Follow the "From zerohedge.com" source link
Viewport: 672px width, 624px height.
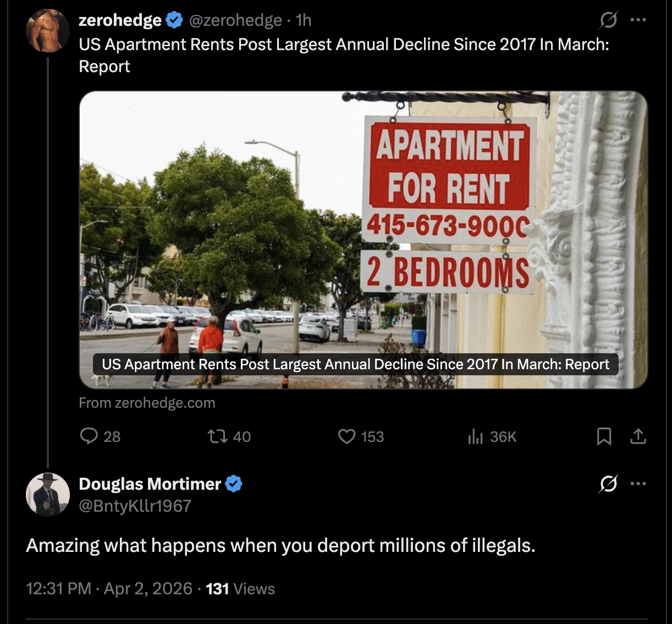click(x=147, y=403)
